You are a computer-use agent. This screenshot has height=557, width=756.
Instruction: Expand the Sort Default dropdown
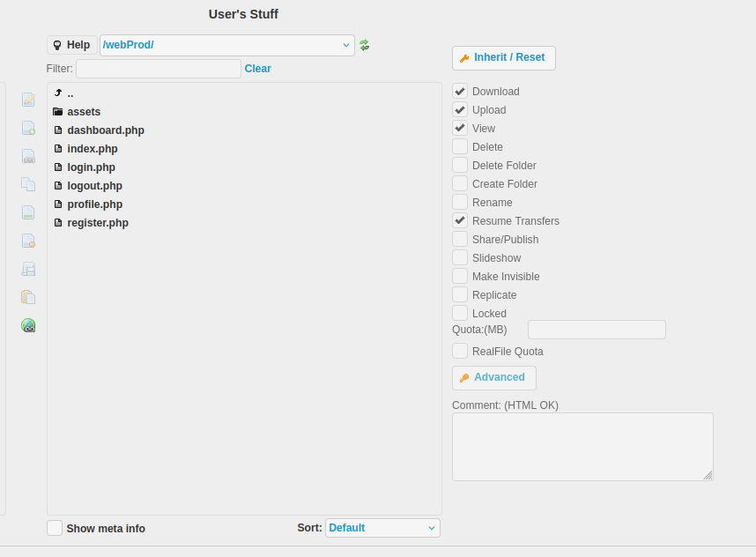[x=382, y=528]
